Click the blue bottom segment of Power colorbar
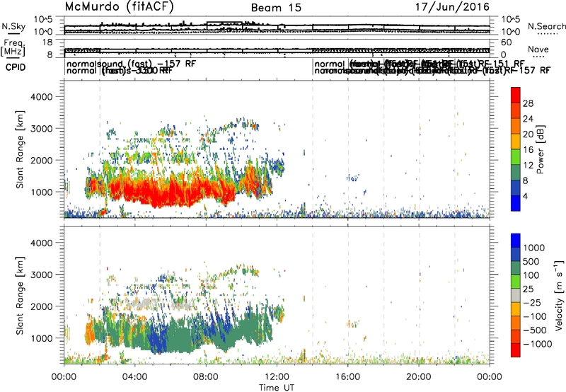Screen dimensions: 566x392 click(x=516, y=203)
